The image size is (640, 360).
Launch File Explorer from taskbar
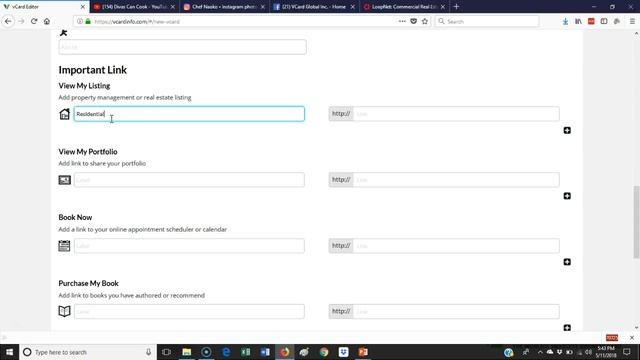pyautogui.click(x=187, y=352)
